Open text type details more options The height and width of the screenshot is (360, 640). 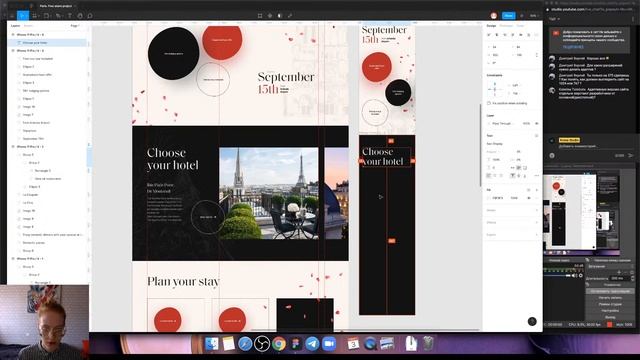point(537,176)
